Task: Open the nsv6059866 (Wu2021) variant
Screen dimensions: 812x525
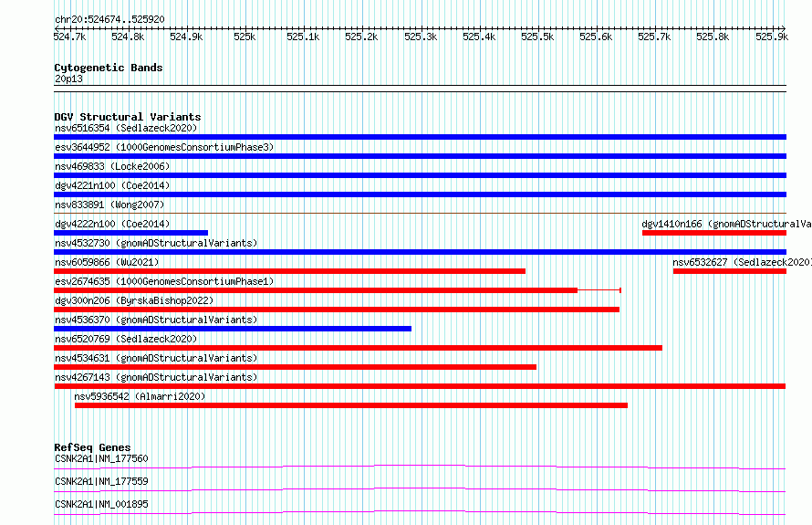Action: (107, 262)
